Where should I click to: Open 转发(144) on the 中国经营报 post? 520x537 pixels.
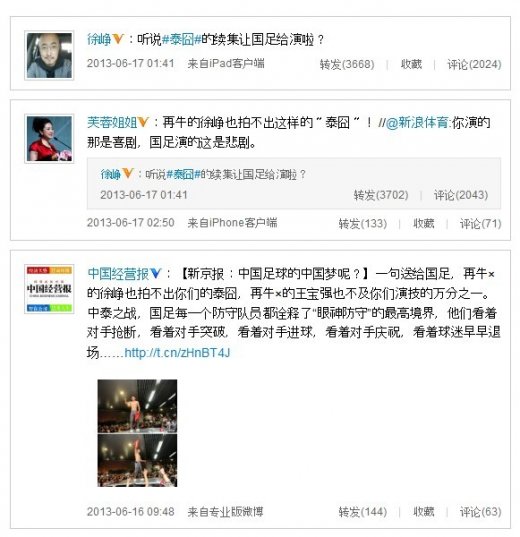coord(363,512)
